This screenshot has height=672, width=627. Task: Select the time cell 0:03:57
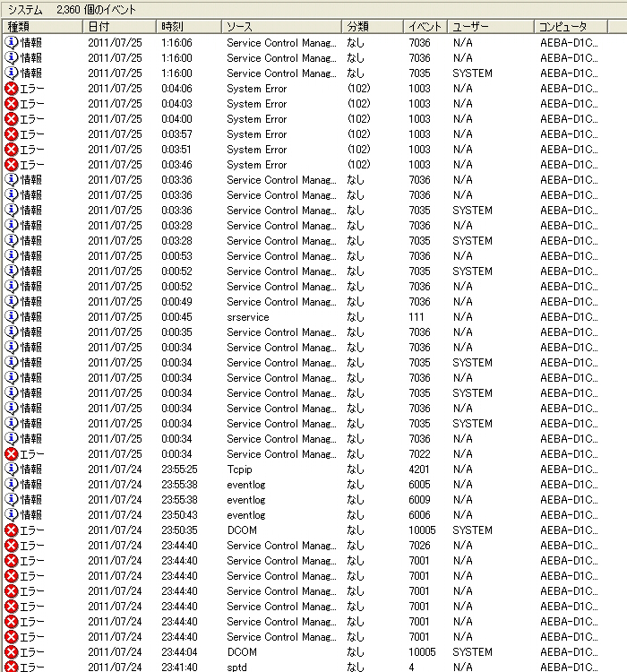point(176,134)
